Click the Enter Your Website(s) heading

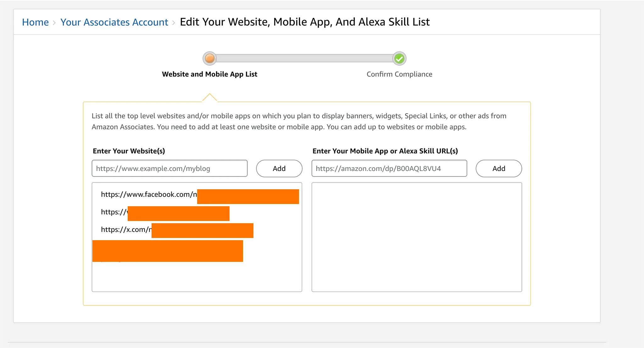[129, 151]
